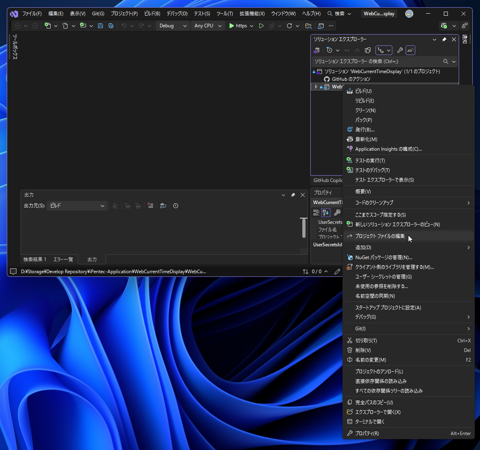The width and height of the screenshot is (480, 450).
Task: Open the 表示(V) menu
Action: [78, 14]
